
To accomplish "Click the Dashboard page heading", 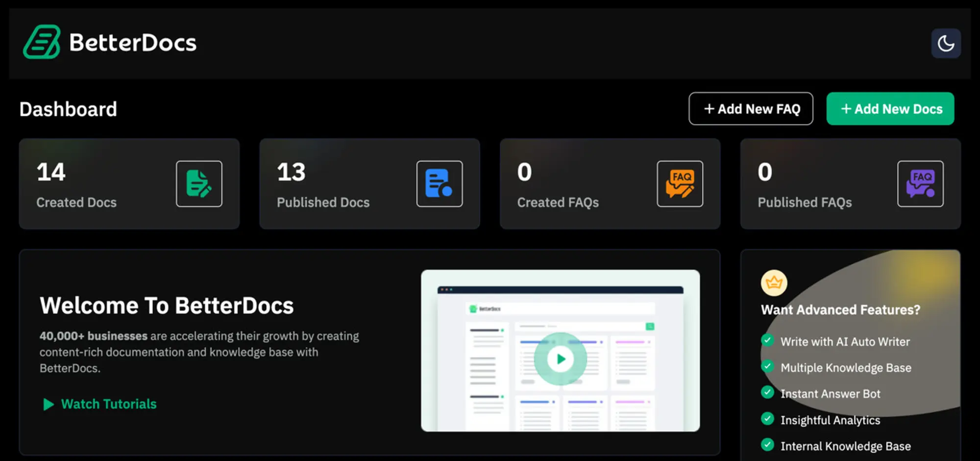I will click(x=68, y=109).
